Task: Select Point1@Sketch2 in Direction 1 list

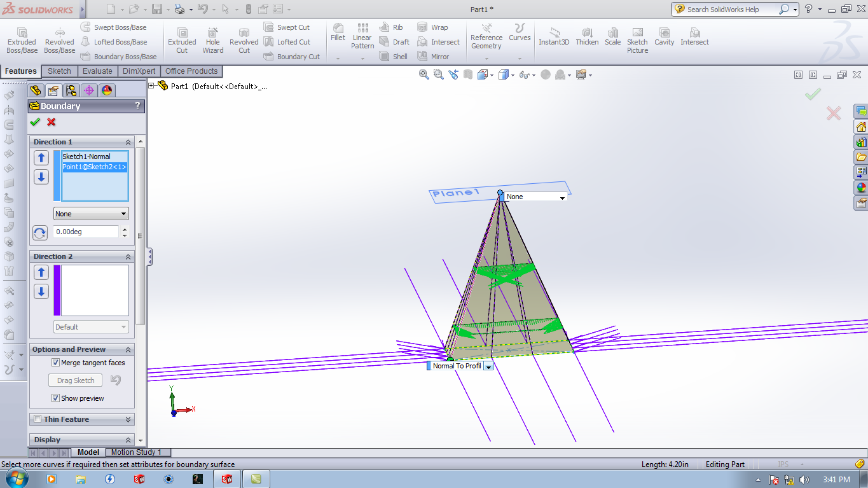Action: [x=94, y=167]
